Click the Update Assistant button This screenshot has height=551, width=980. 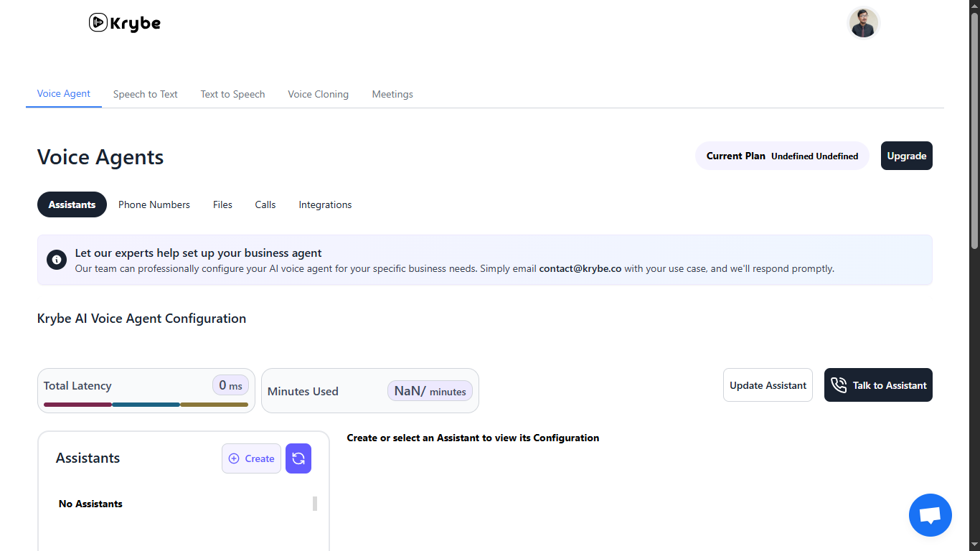[x=768, y=385]
